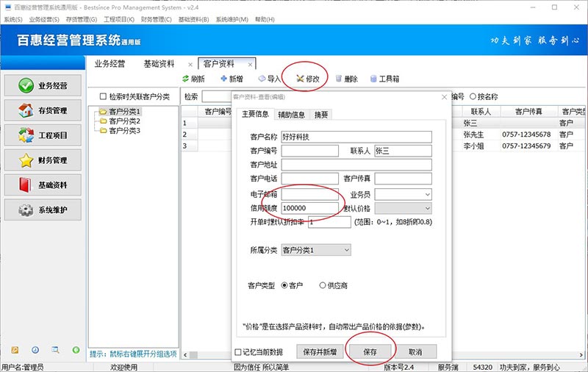Viewport: 588px width, 372px height.
Task: Switch to the 主要信息 dialog tab
Action: (x=255, y=114)
